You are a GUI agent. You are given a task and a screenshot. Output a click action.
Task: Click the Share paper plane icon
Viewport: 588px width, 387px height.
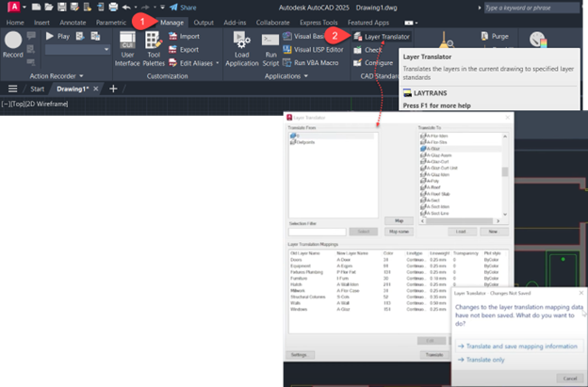click(x=173, y=8)
